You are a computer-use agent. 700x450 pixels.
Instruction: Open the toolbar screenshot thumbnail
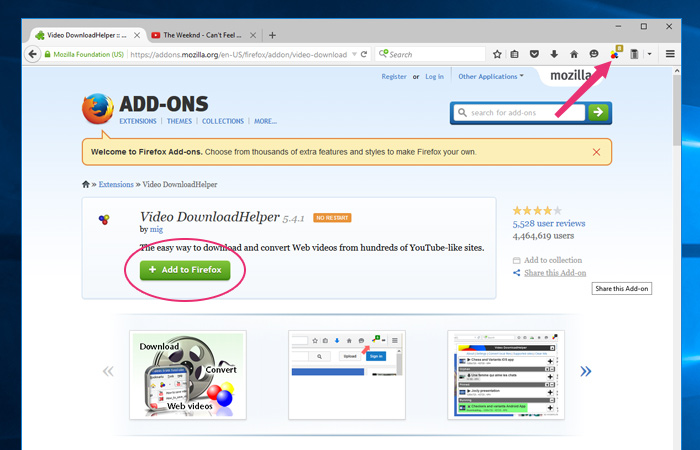[347, 375]
